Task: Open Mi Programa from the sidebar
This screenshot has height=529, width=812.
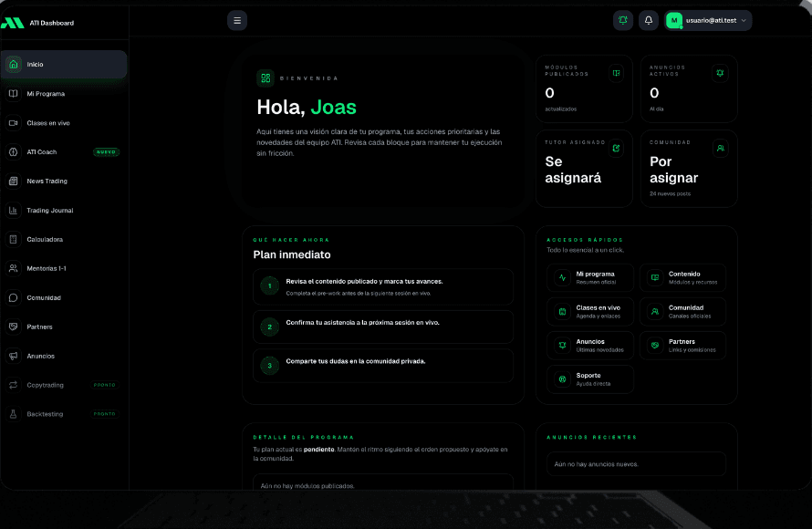Action: [x=64, y=94]
